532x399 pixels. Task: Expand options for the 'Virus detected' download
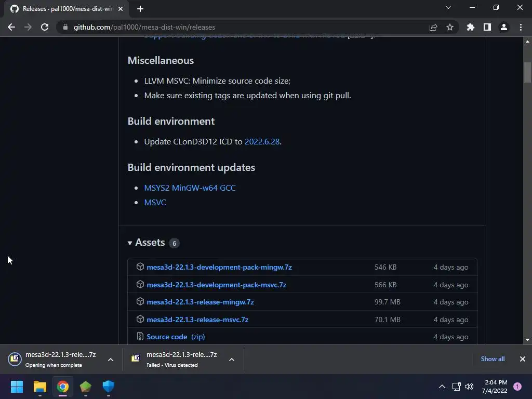point(232,360)
